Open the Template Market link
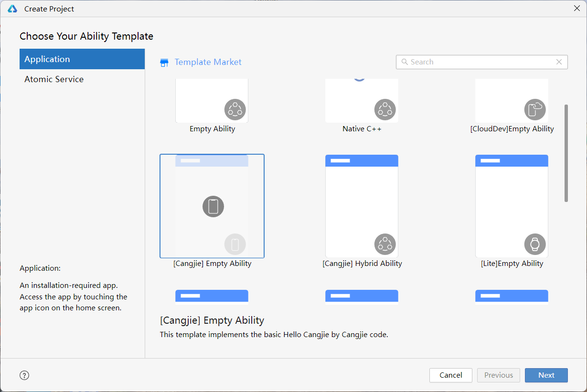 tap(208, 62)
